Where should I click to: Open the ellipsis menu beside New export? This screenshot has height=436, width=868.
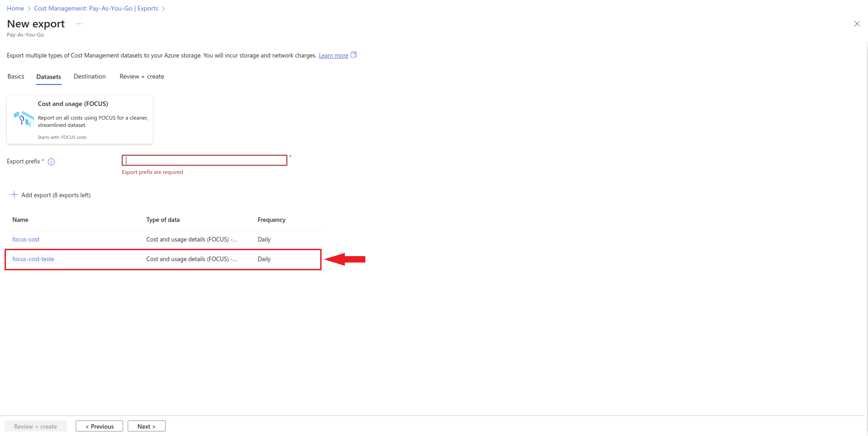pyautogui.click(x=79, y=24)
